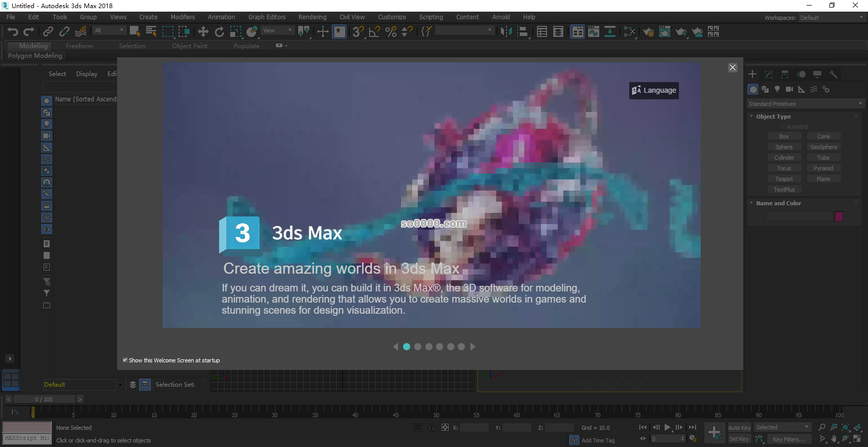Open the Graph Editors menu
The image size is (868, 447).
267,17
